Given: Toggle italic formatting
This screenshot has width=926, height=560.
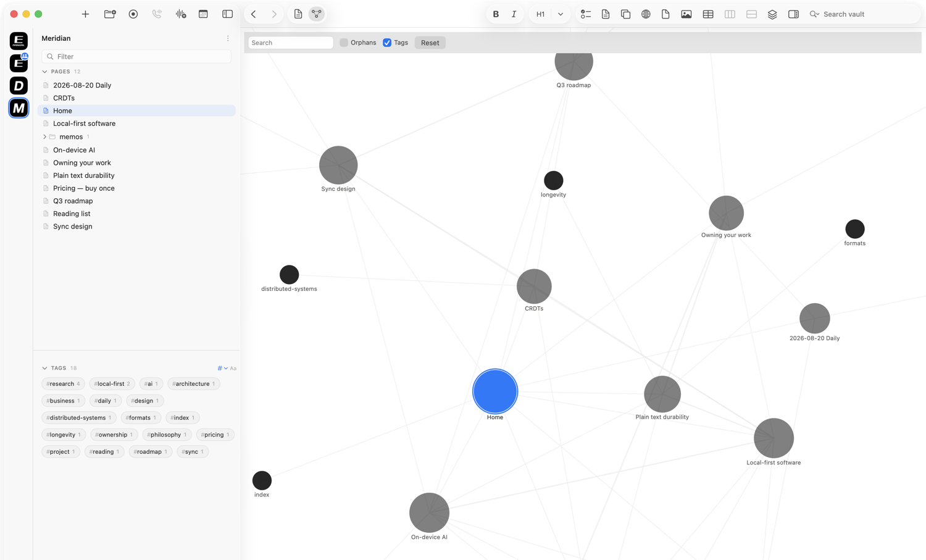Looking at the screenshot, I should coord(514,14).
